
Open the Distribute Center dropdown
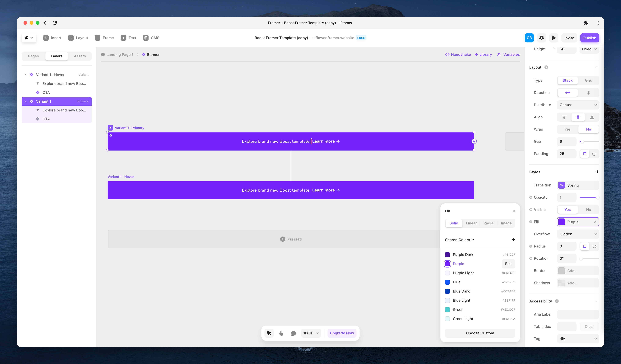[578, 105]
